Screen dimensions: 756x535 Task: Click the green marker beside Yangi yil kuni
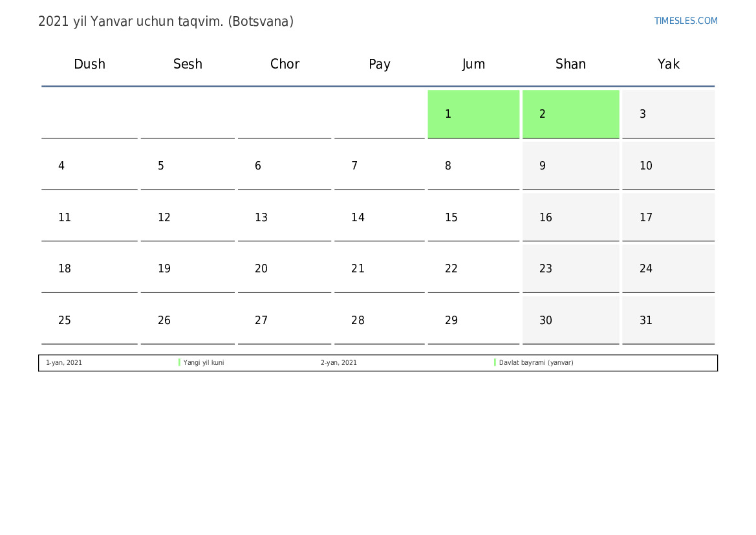[179, 363]
